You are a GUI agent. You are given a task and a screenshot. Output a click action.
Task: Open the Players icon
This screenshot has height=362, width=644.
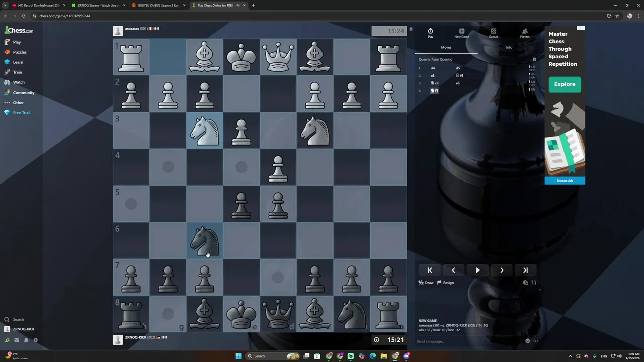(x=525, y=33)
